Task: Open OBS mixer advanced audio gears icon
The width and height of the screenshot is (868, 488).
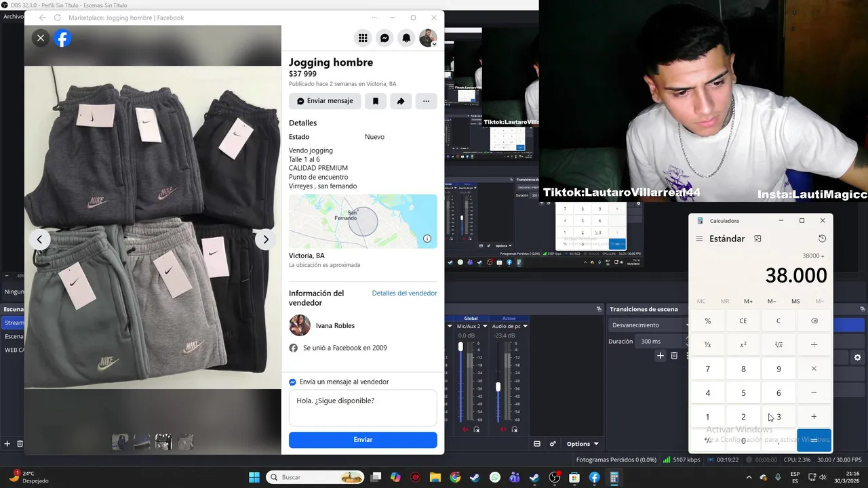Action: coord(553,444)
